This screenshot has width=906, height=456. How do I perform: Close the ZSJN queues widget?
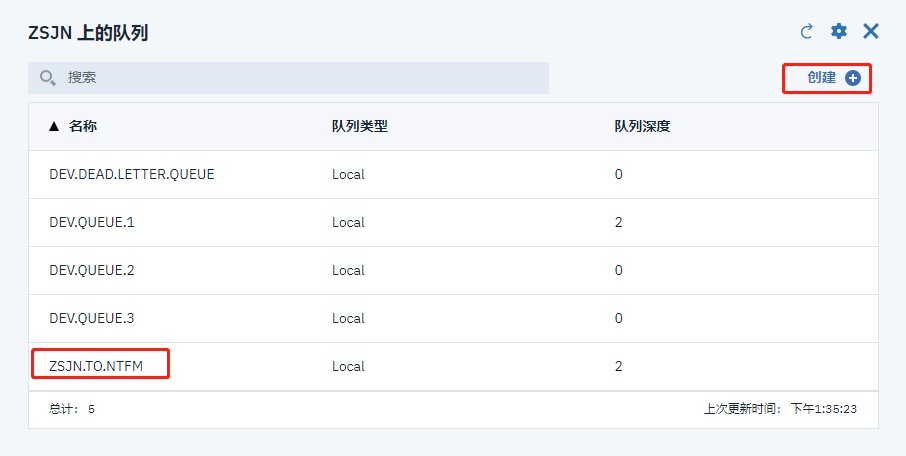[x=871, y=32]
